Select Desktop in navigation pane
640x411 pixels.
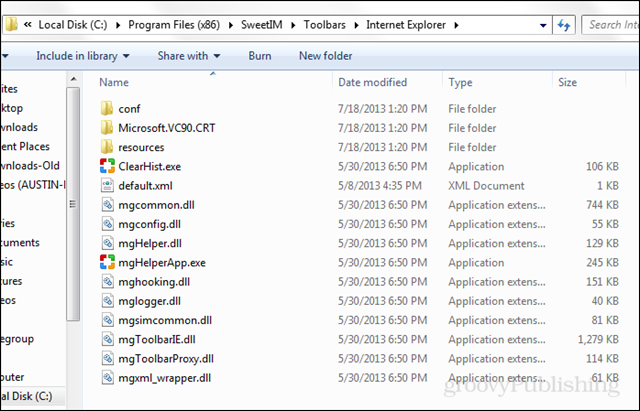11,108
